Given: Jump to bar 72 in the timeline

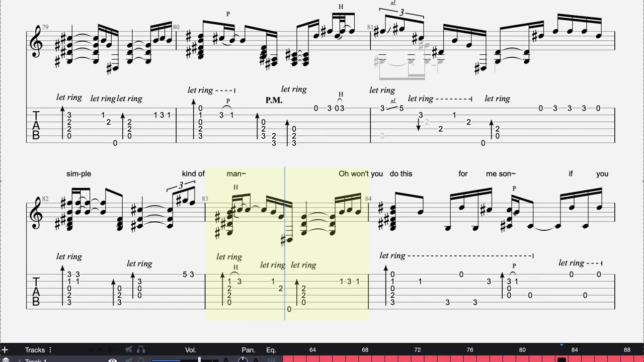Looking at the screenshot, I should [x=417, y=350].
